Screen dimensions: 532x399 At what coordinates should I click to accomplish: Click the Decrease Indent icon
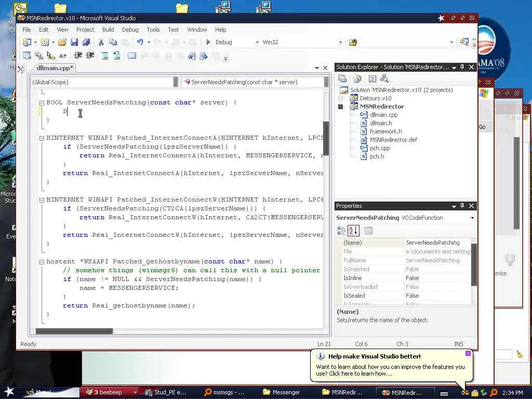[78, 56]
